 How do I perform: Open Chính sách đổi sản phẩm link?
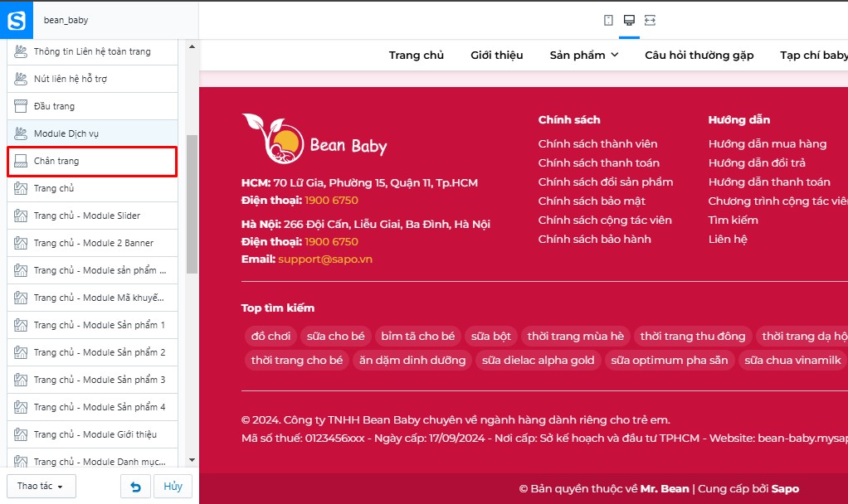click(606, 182)
